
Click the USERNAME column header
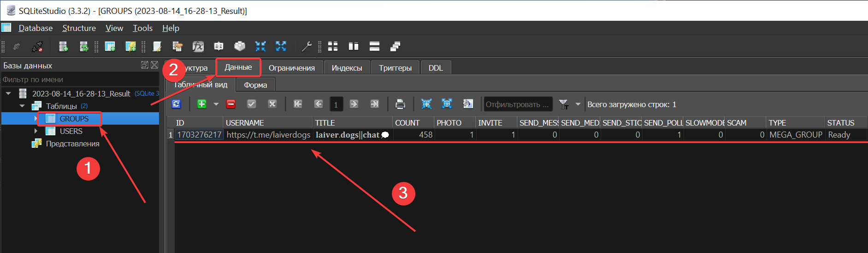tap(267, 123)
